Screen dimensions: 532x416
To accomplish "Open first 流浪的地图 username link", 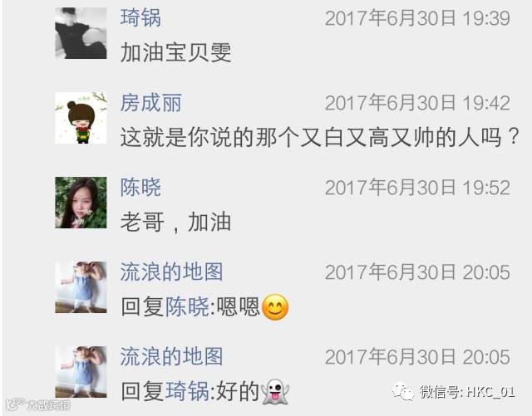I will 172,272.
